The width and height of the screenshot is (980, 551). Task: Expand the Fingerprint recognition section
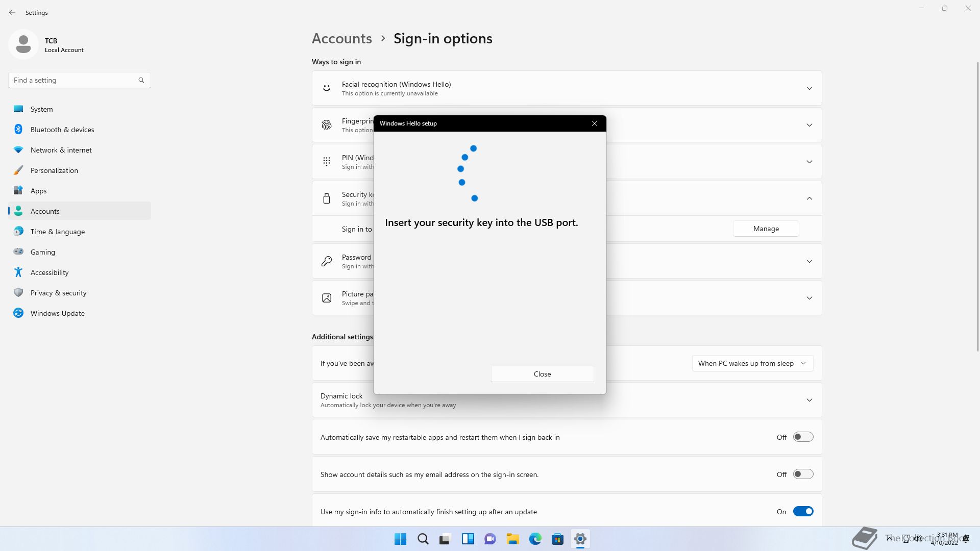(809, 125)
